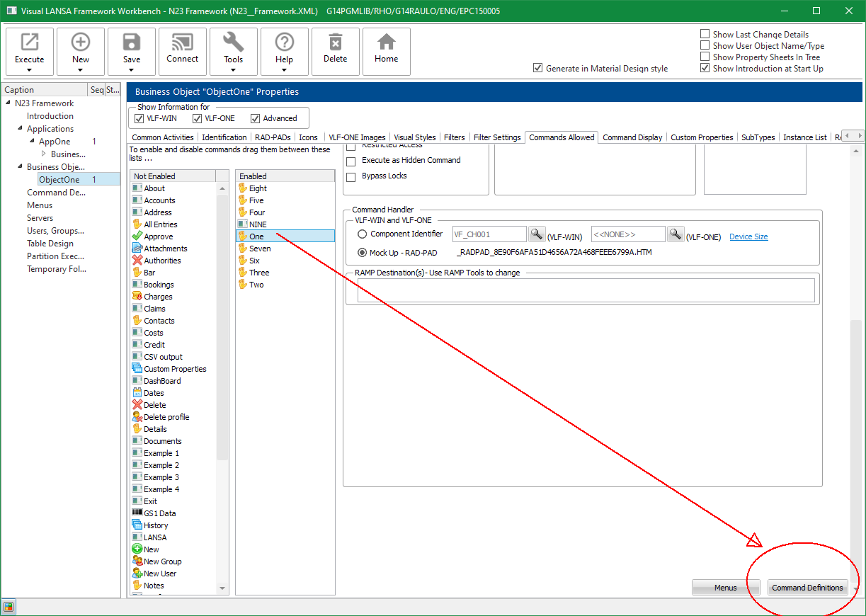This screenshot has width=866, height=616.
Task: Toggle Show Property Sheets In Tree checkbox
Action: click(705, 57)
